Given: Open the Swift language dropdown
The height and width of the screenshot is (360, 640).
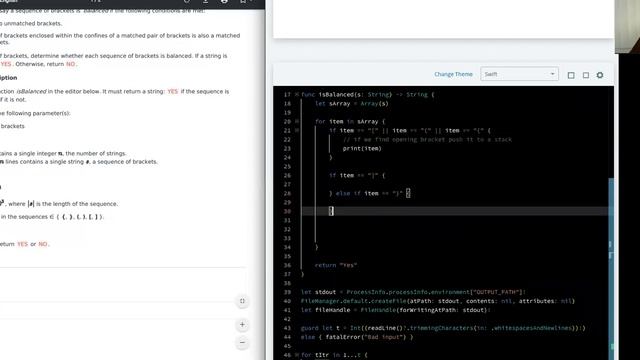Looking at the screenshot, I should (x=519, y=74).
